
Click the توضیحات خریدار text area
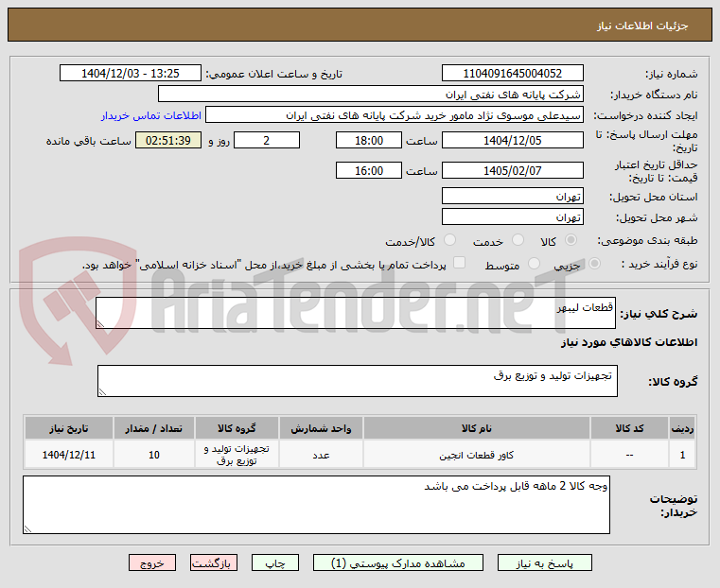pyautogui.click(x=316, y=505)
